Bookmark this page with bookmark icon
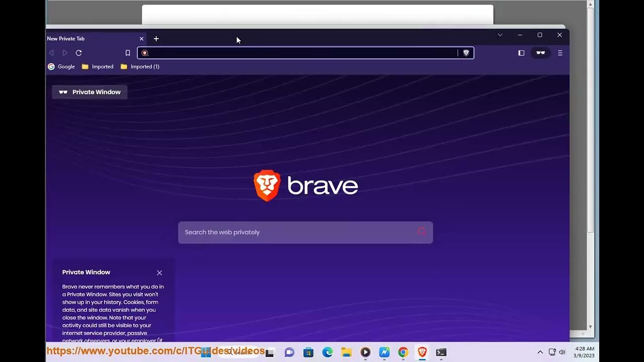644x362 pixels. (x=128, y=53)
